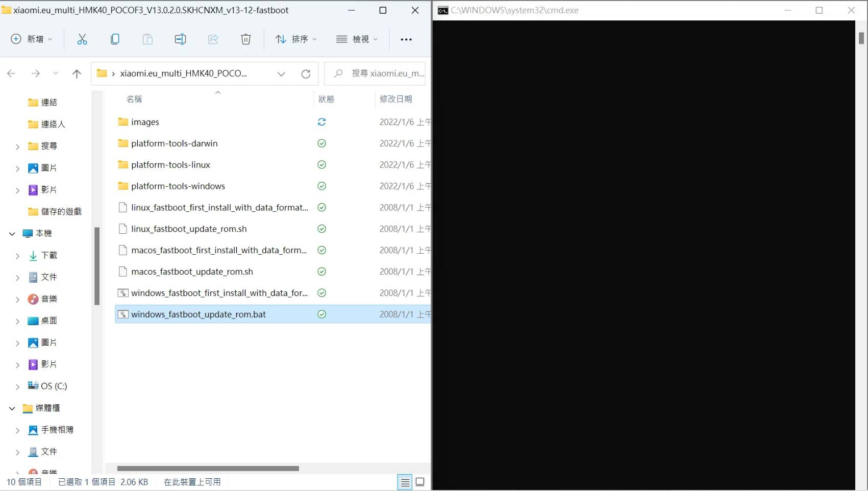Click the Delete trash can icon
Image resolution: width=868 pixels, height=491 pixels.
pyautogui.click(x=246, y=39)
